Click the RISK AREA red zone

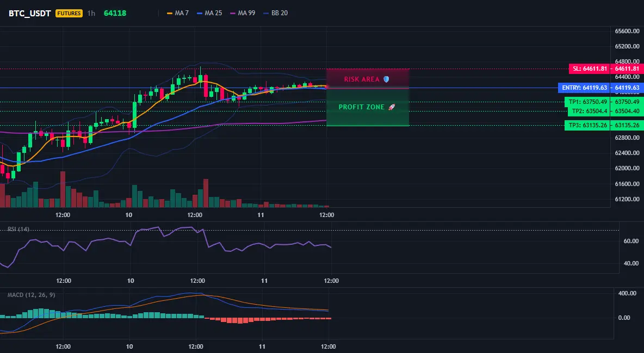point(368,78)
